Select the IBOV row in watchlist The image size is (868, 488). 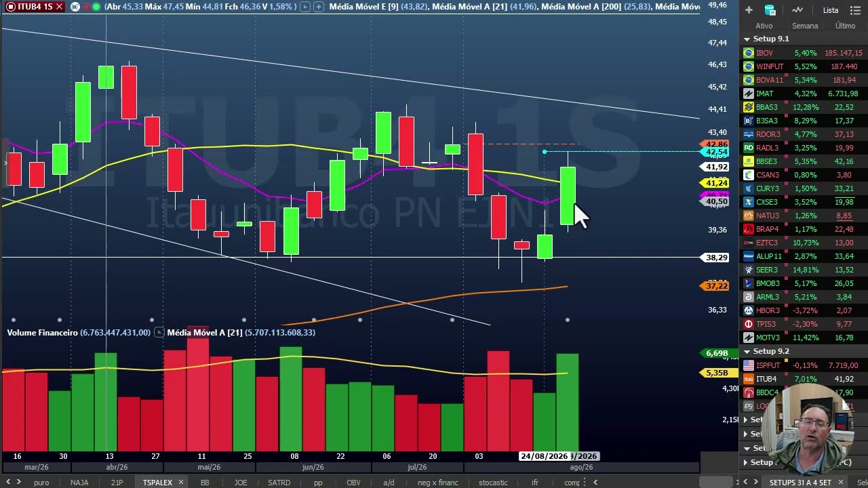click(x=804, y=53)
